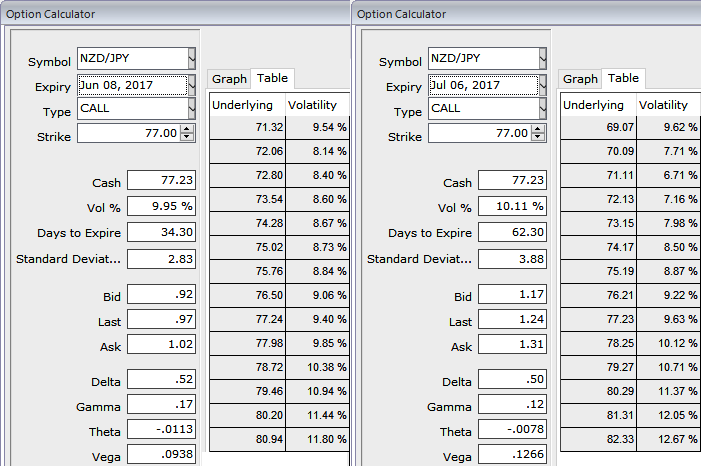Click Ask field showing 1.31
Screen dimensions: 702x466
click(x=513, y=345)
